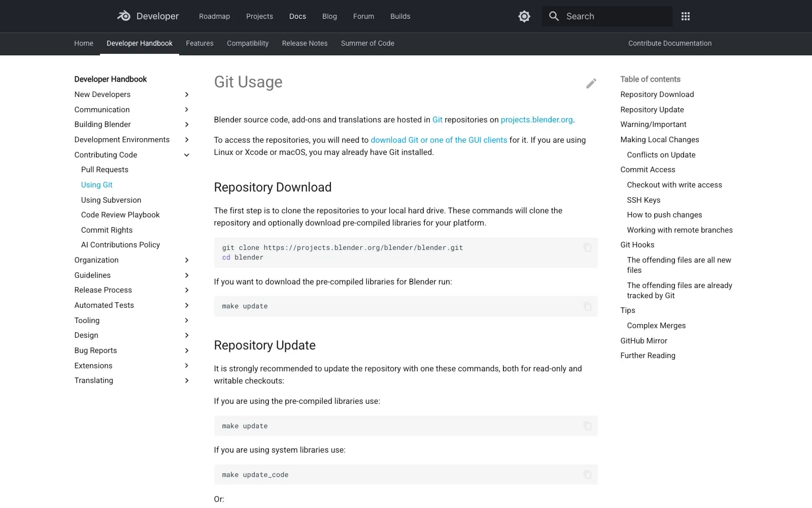812x508 pixels.
Task: Expand the Design section chevron
Action: (x=187, y=335)
